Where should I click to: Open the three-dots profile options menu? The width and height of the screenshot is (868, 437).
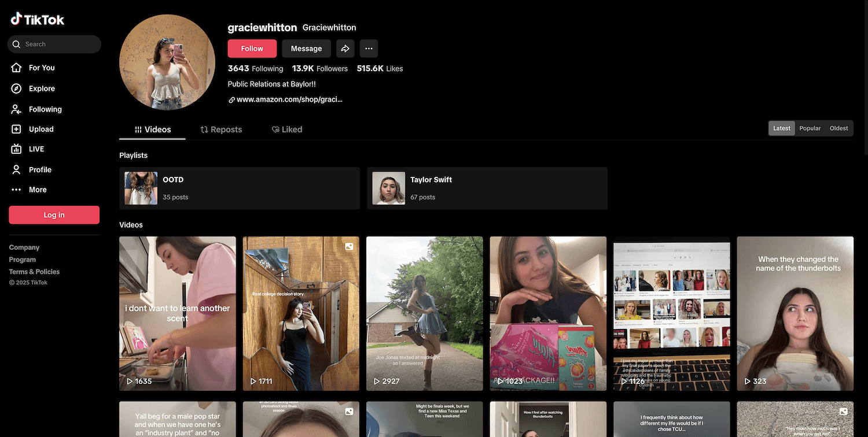point(369,49)
